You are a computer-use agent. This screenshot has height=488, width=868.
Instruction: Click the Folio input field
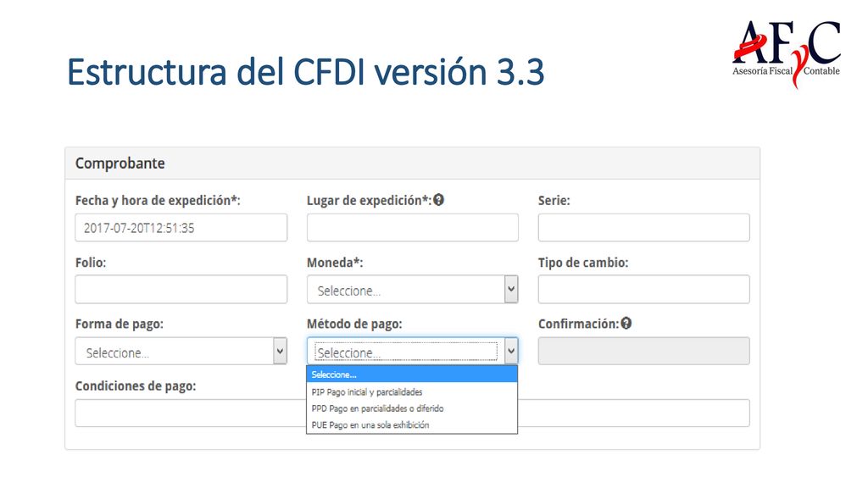(181, 290)
